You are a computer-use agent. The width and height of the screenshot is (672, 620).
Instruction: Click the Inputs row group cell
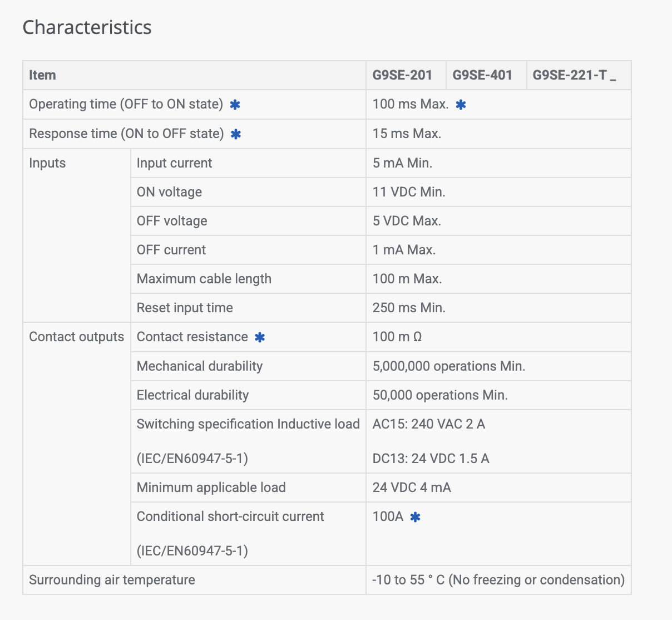click(77, 235)
